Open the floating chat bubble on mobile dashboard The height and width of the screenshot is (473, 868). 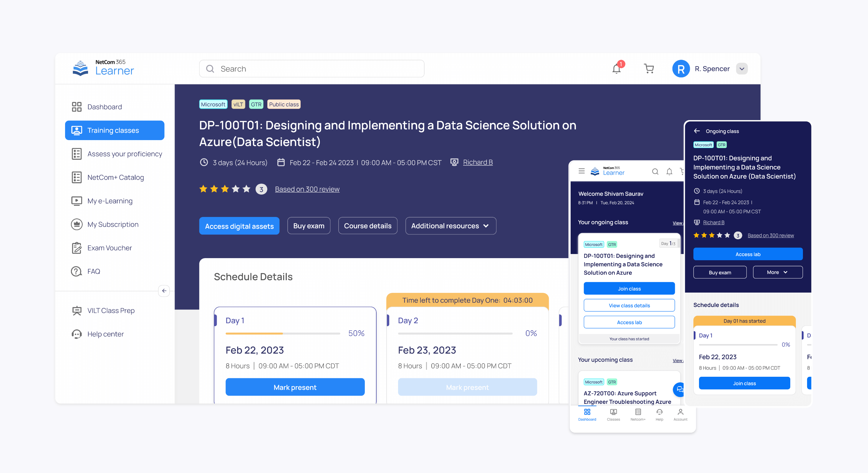tap(679, 389)
